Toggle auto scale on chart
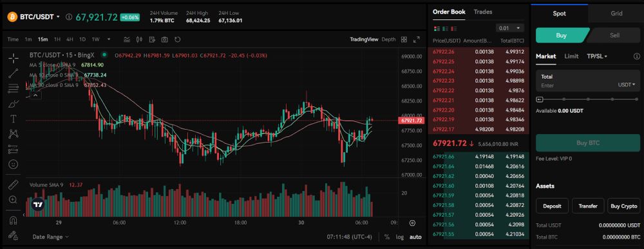The width and height of the screenshot is (644, 249). pyautogui.click(x=415, y=237)
